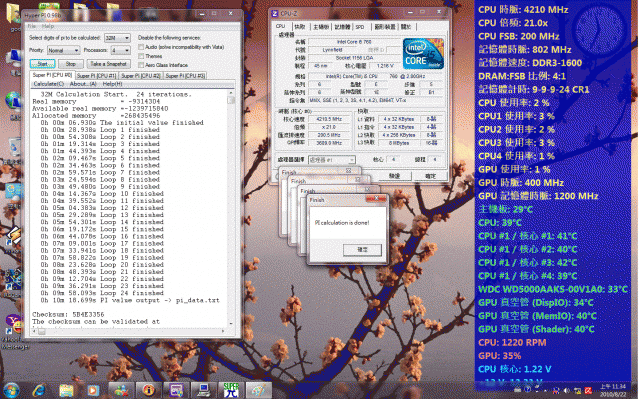640x399 pixels.
Task: Open Windows Explorer folder taskbar icon
Action: coord(66,390)
